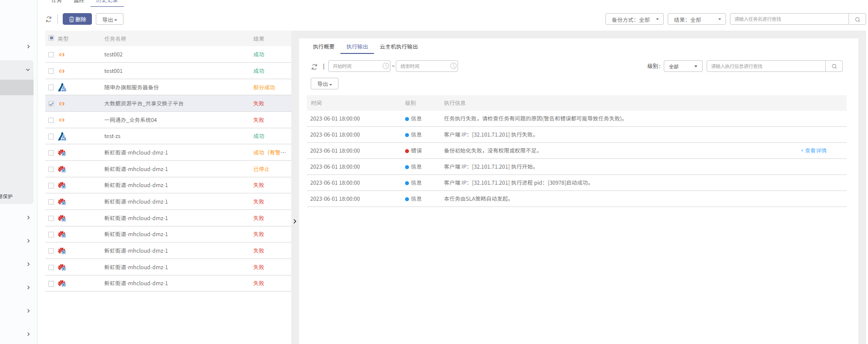This screenshot has width=868, height=344.
Task: Click the clock icon in the 结束时间 field
Action: pyautogui.click(x=453, y=66)
